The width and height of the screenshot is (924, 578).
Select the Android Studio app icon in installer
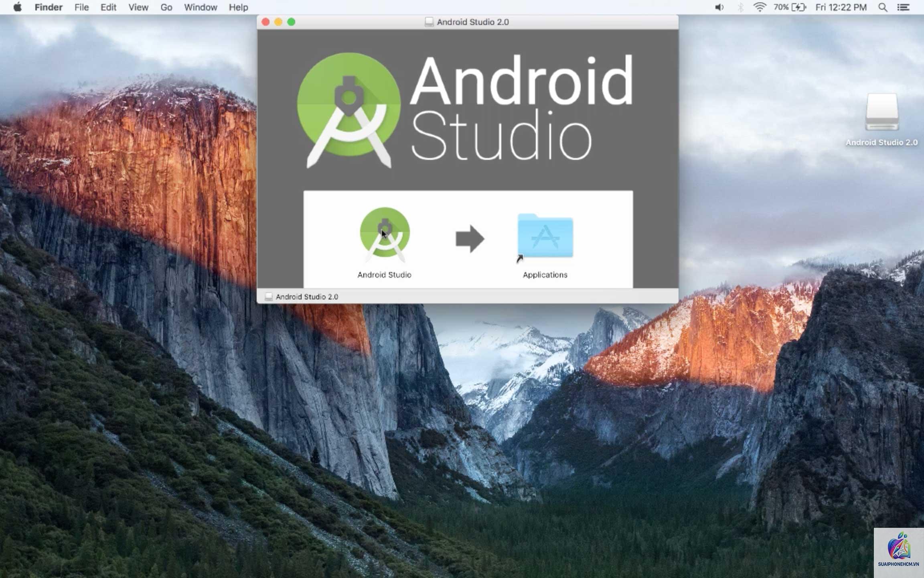pos(385,235)
